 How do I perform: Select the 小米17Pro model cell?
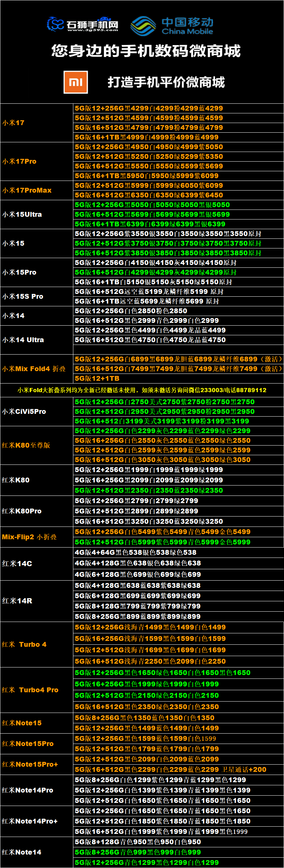(x=19, y=161)
